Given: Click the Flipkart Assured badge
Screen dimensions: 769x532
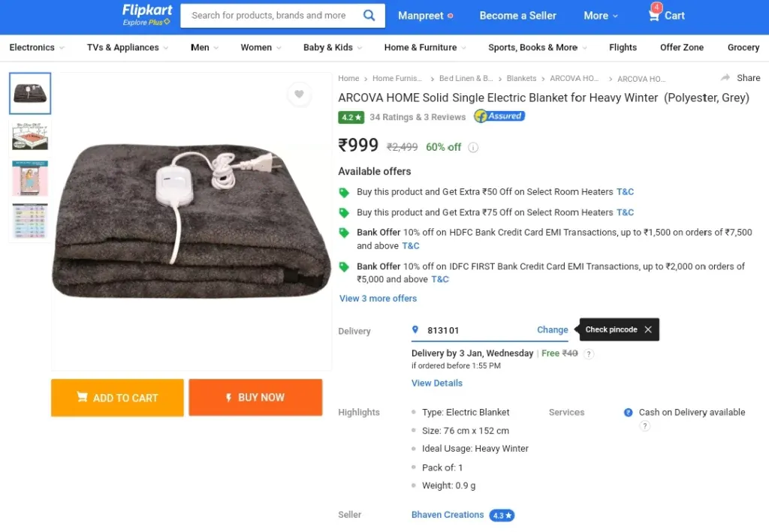Looking at the screenshot, I should 499,116.
